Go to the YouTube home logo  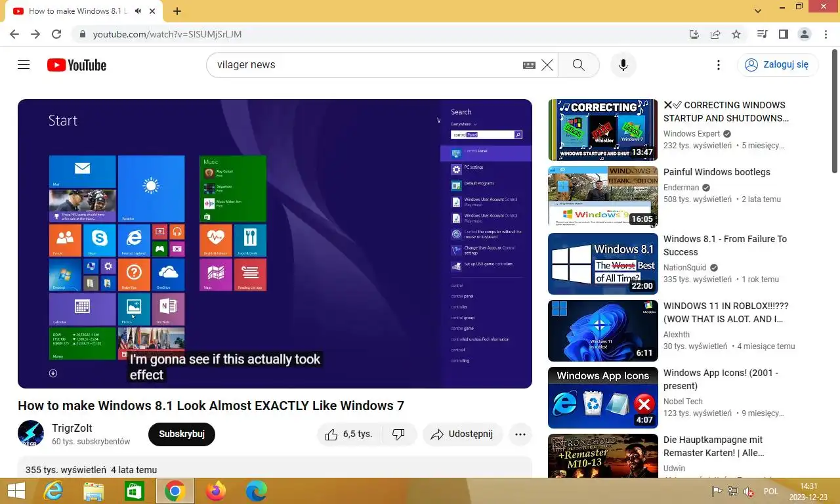[x=77, y=65]
